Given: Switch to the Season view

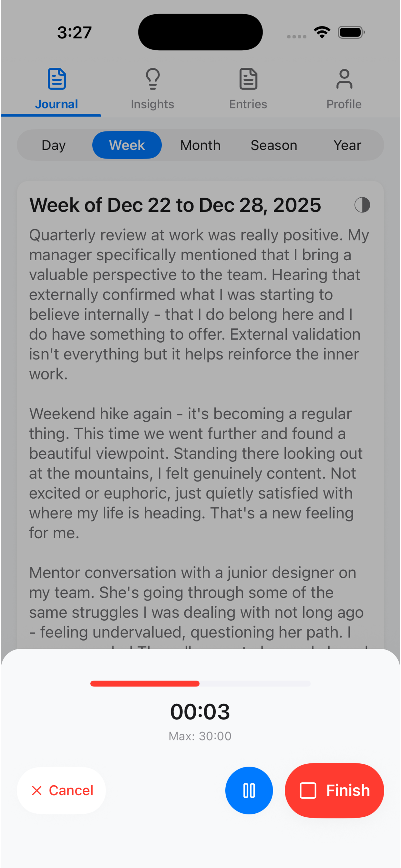Looking at the screenshot, I should pos(273,145).
